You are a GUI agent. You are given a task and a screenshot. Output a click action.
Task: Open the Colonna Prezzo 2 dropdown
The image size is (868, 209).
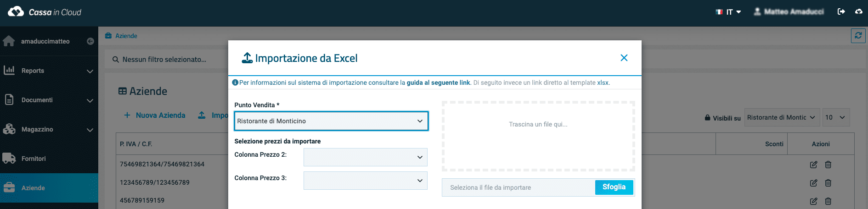(x=366, y=157)
